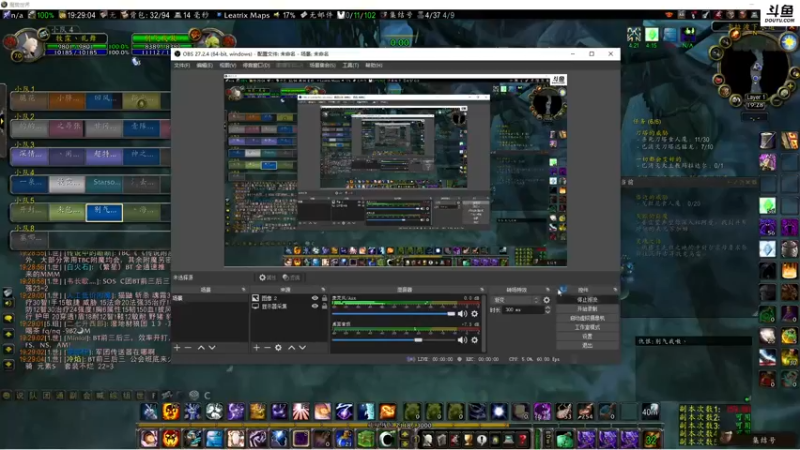Toggle 工作室模式 studio mode in OBS controls
Viewport: 800px width, 450px height.
pos(587,327)
